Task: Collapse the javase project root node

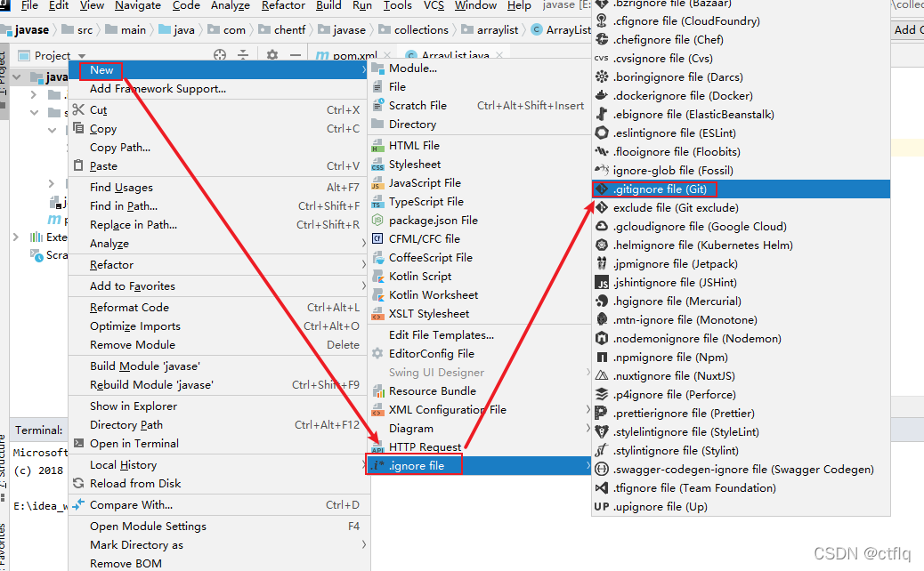Action: 17,76
